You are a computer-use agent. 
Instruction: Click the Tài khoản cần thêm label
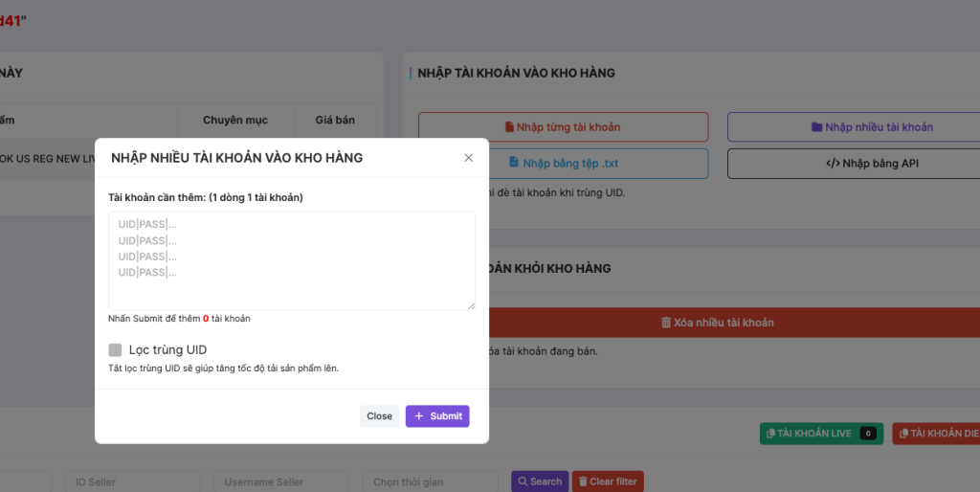(x=206, y=197)
